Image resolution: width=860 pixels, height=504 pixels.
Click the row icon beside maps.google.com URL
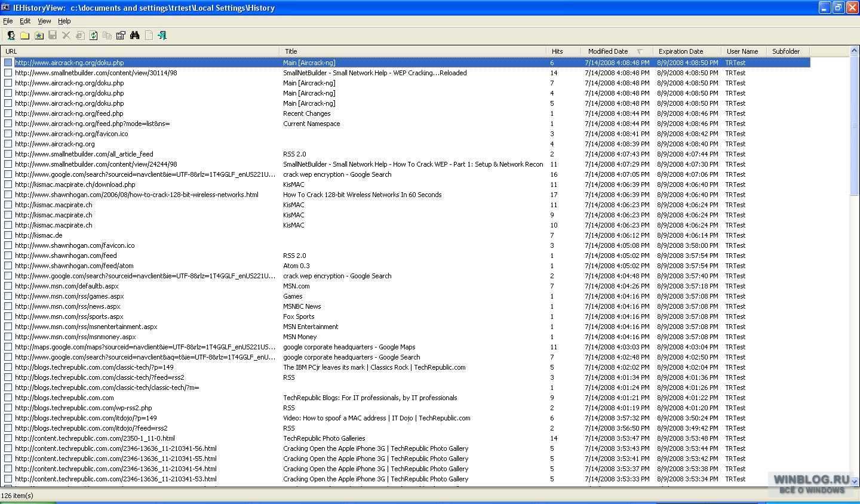(x=8, y=347)
